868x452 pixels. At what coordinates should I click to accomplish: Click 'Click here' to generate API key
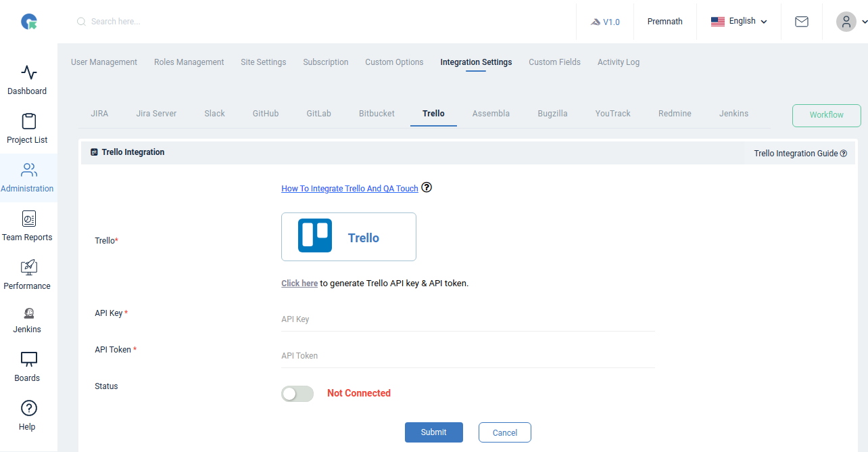[299, 283]
